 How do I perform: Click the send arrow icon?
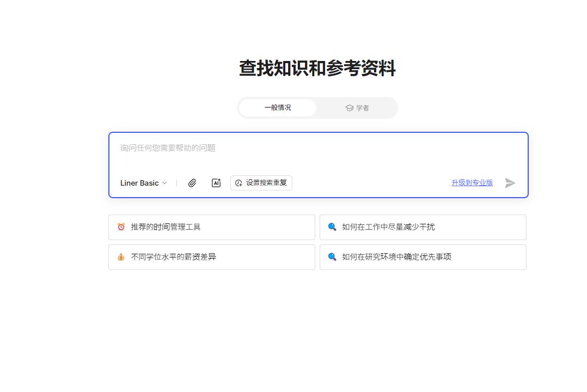click(x=510, y=183)
